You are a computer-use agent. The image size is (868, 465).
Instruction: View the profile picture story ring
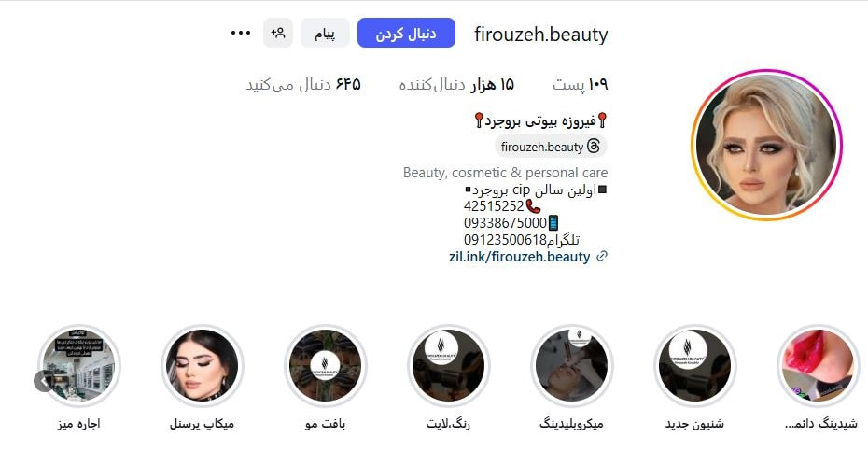click(x=766, y=145)
